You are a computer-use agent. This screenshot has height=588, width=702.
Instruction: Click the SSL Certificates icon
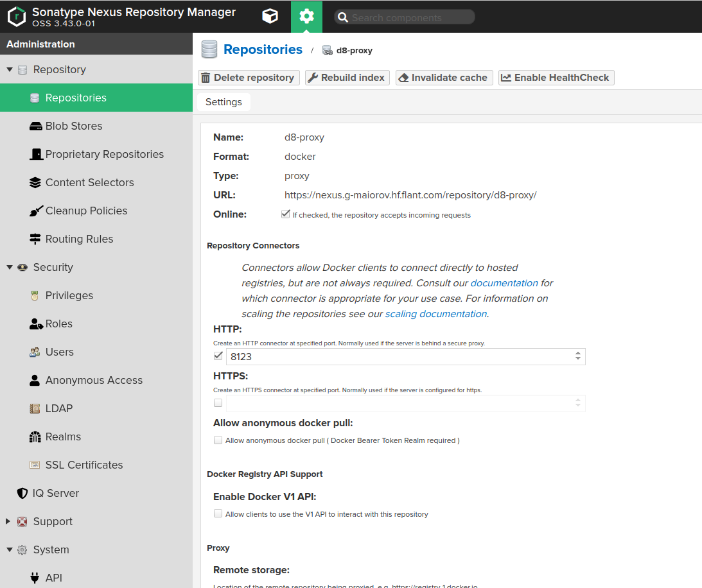35,464
